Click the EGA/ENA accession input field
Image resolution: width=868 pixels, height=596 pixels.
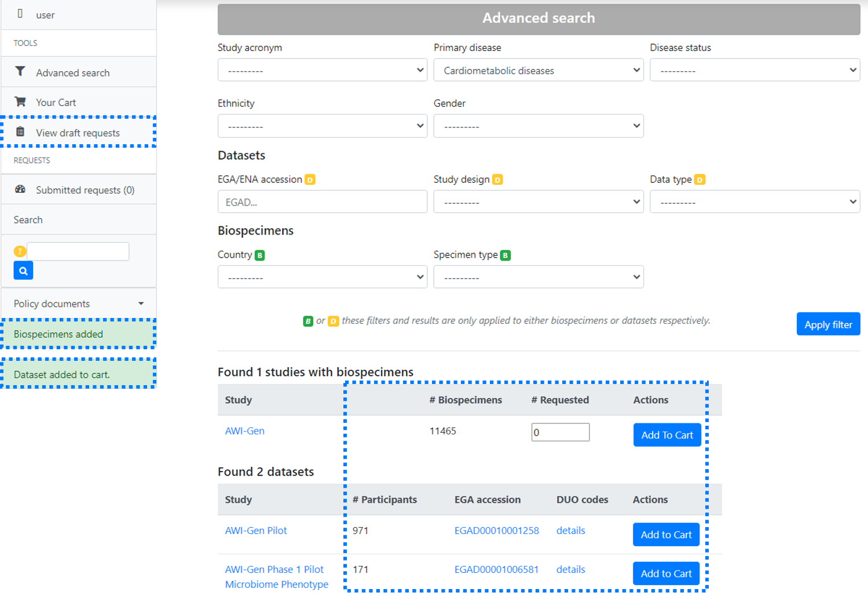[x=323, y=202]
